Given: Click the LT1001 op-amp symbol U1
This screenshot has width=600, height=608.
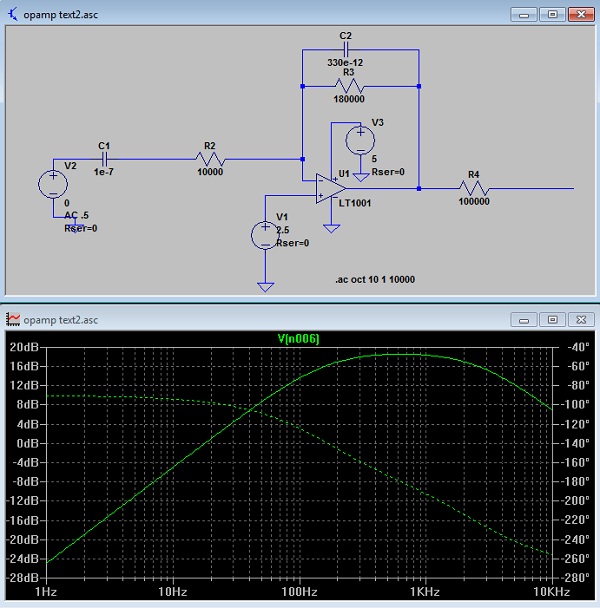Looking at the screenshot, I should click(x=325, y=188).
